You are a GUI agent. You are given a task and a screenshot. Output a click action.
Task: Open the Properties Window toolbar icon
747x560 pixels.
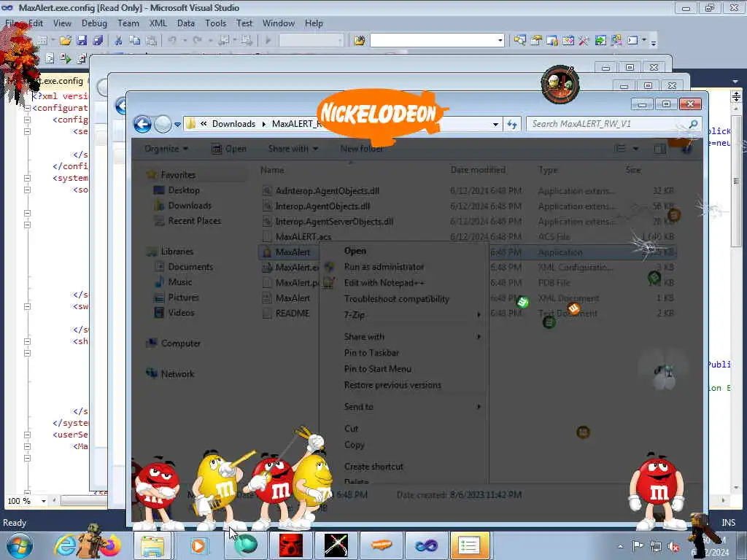click(x=536, y=41)
